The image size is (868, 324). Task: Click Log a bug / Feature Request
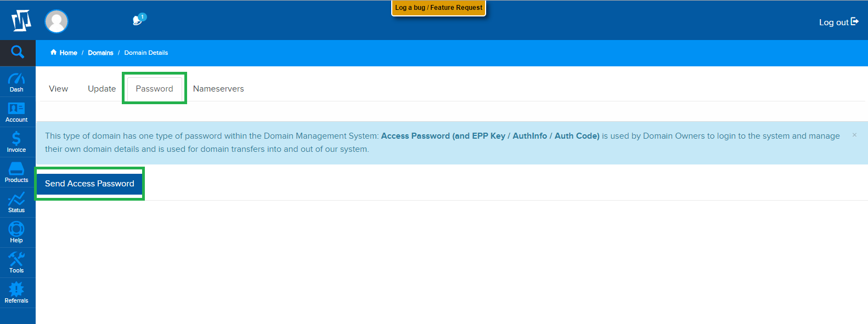(438, 8)
